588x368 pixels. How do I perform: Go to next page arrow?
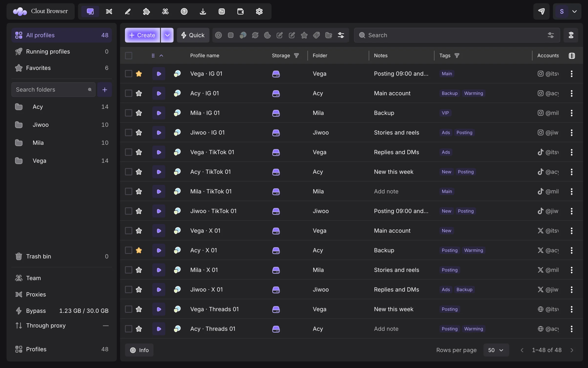point(572,350)
